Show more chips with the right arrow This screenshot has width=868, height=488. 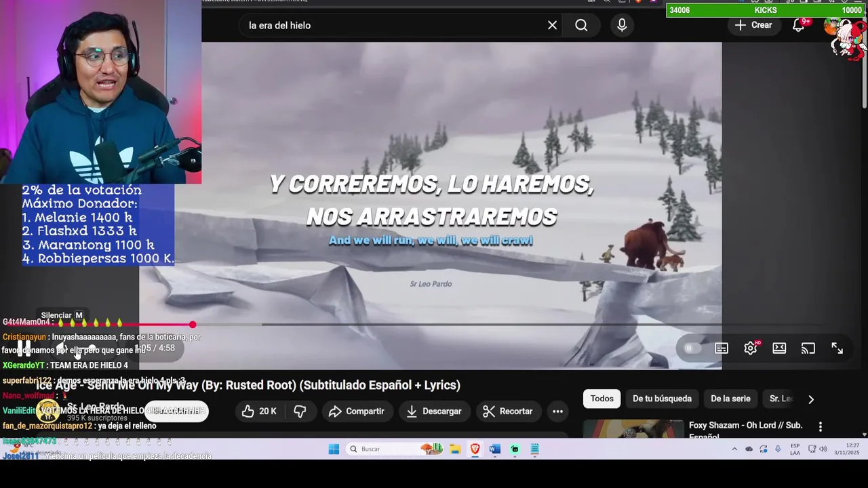tap(810, 399)
